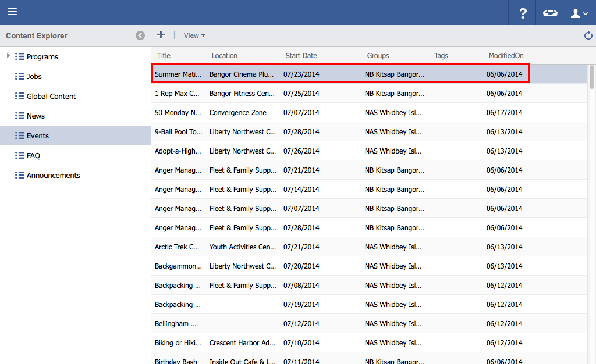596x364 pixels.
Task: Click the list icon beside FAQ
Action: [x=19, y=155]
